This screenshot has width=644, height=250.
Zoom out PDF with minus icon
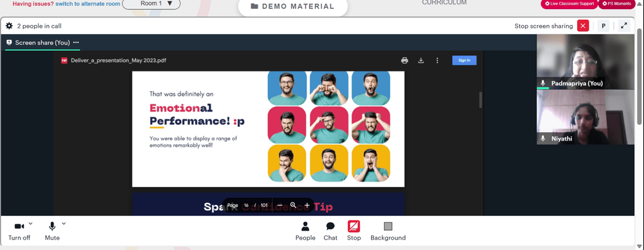click(279, 205)
